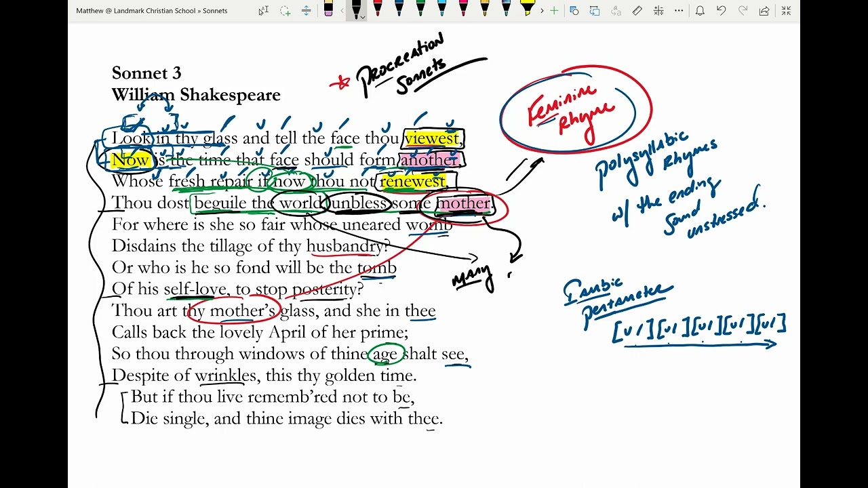Screen dimensions: 868x488
Task: Click the word 'posterity?' in the poem
Action: 328,289
